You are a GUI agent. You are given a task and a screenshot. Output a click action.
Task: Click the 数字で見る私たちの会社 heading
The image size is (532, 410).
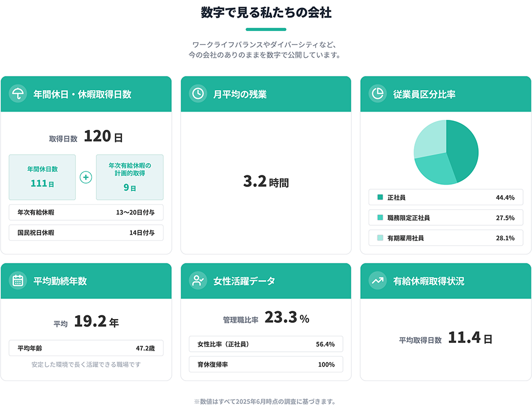click(x=266, y=13)
